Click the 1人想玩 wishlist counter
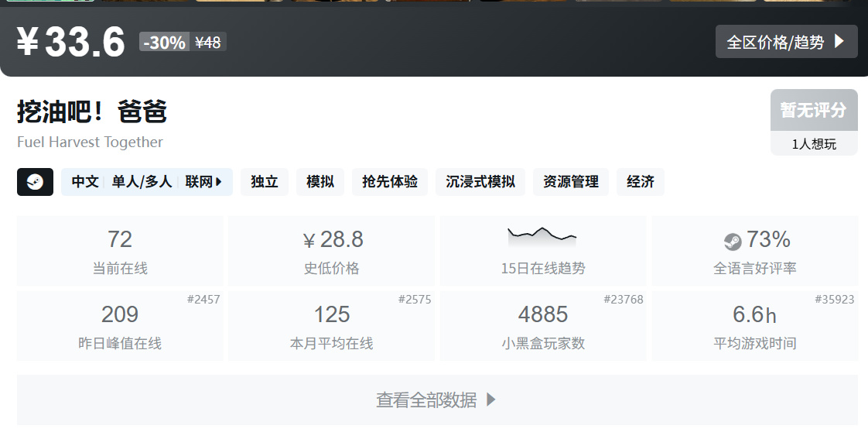The image size is (868, 446). (x=814, y=143)
